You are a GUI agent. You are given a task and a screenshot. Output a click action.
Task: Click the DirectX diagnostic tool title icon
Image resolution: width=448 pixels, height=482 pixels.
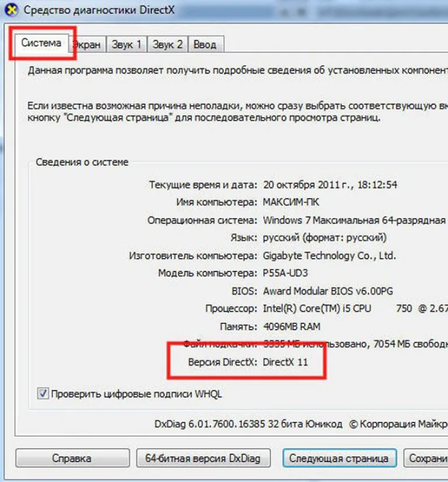(x=11, y=10)
